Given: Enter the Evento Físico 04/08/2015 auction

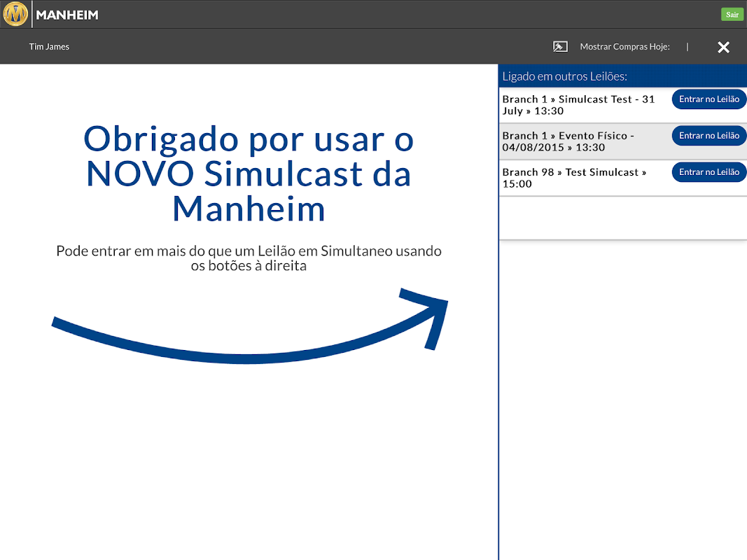Looking at the screenshot, I should click(x=709, y=136).
